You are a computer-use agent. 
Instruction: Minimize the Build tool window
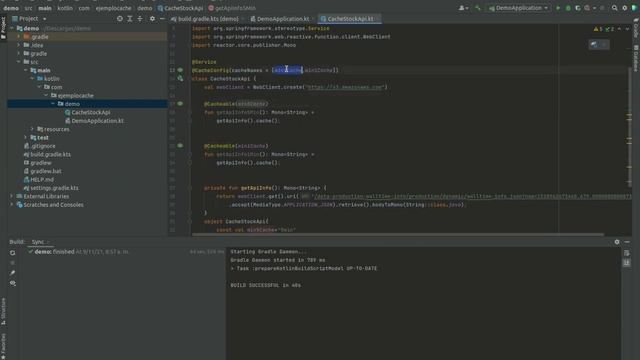click(x=627, y=242)
